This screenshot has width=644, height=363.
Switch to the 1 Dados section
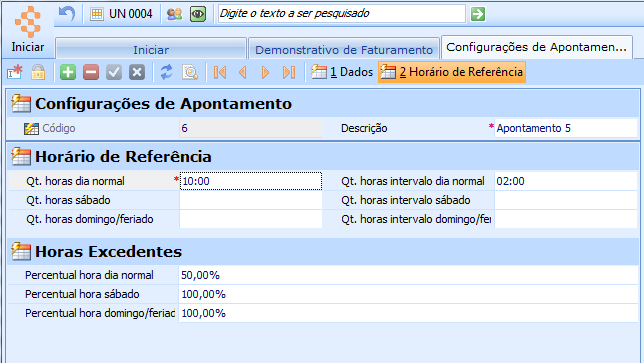click(342, 72)
